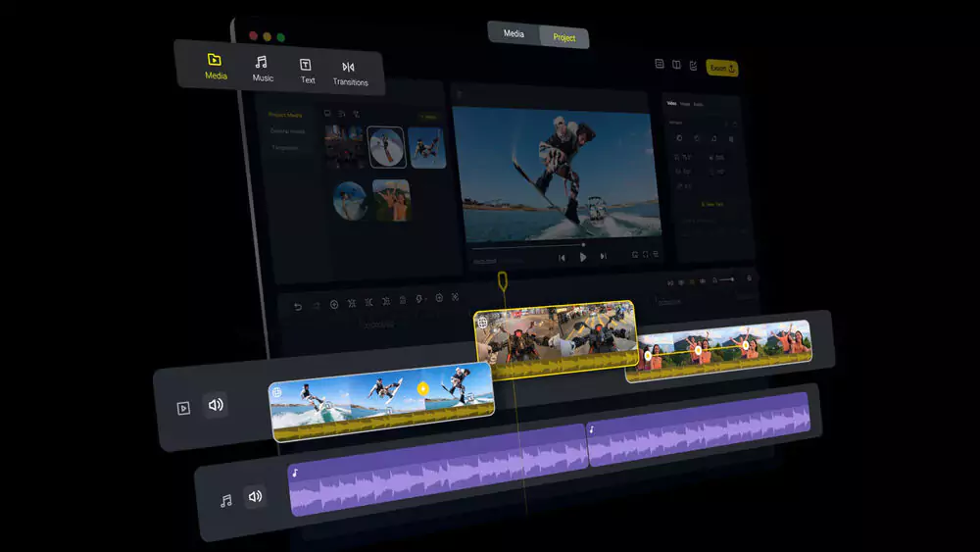Switch to the Media tab at top

coord(514,33)
